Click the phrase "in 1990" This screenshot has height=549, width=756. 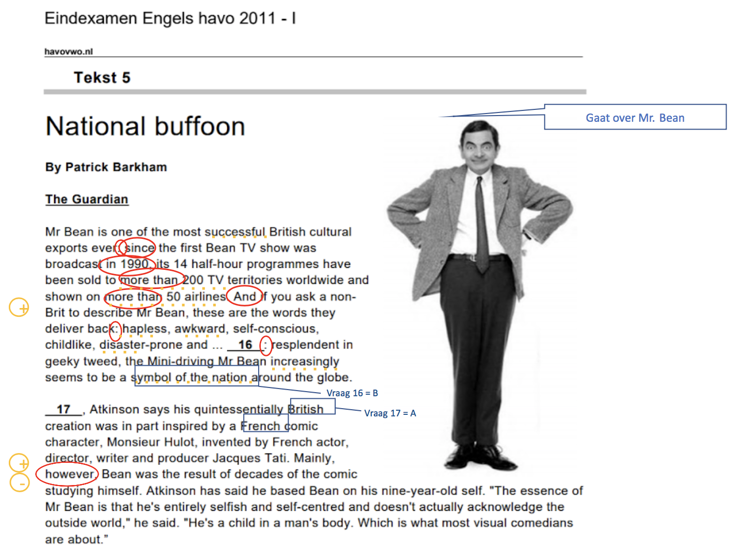pos(128,264)
